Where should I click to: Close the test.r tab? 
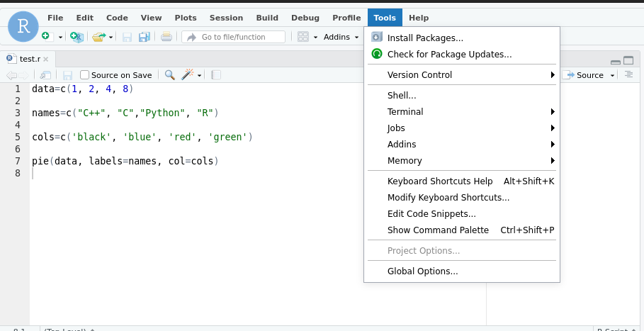45,59
